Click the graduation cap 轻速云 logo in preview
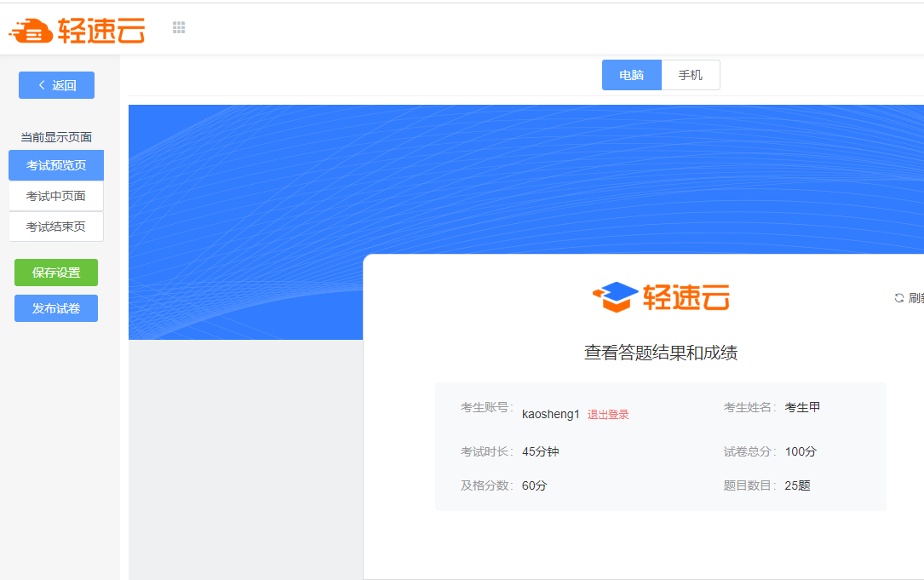924x580 pixels. 661,296
